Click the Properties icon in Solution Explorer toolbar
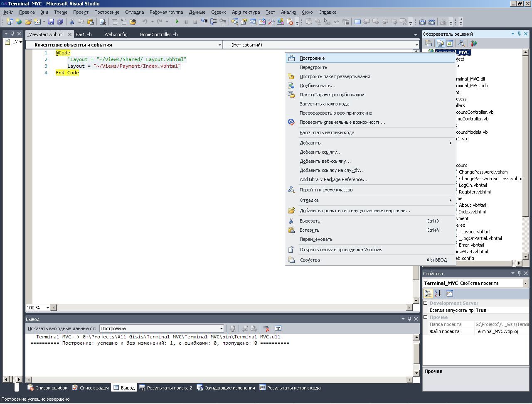Viewport: 532px width, 404px height. coord(429,43)
